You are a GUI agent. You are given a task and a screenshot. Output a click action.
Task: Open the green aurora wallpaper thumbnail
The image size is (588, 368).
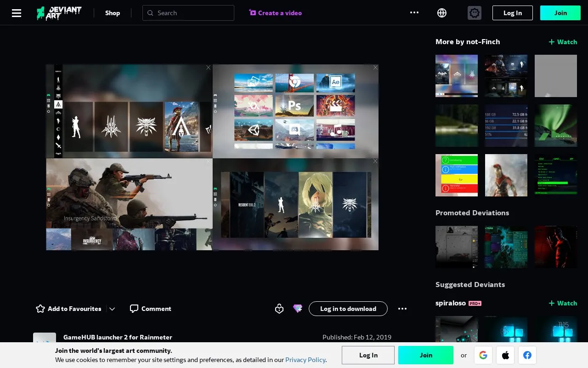[556, 126]
